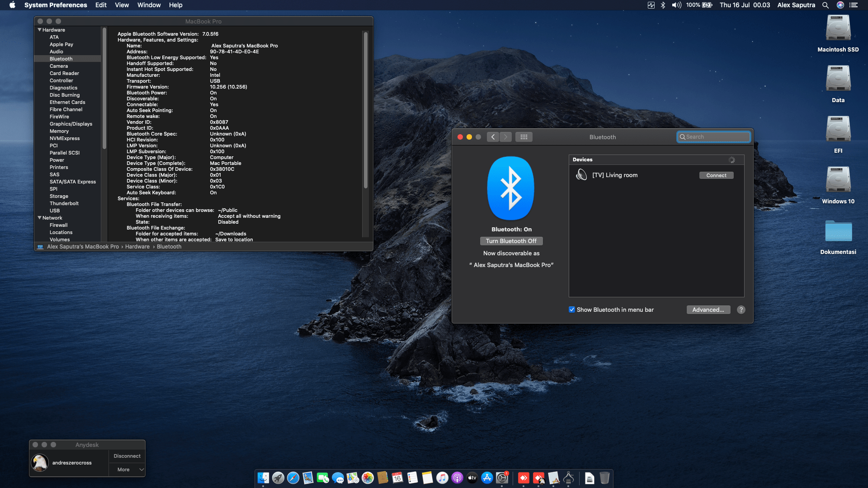
Task: Expand the More dropdown in Anydesk panel
Action: 127,469
